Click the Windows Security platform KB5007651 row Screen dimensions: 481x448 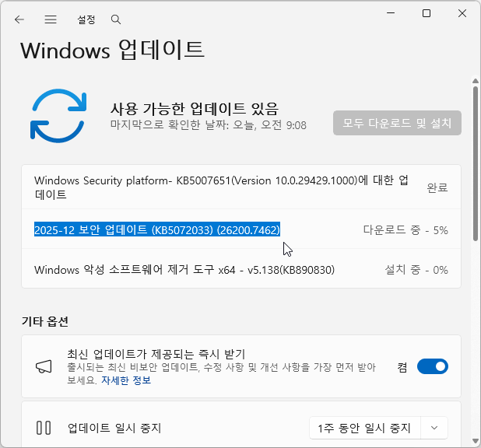[241, 187]
